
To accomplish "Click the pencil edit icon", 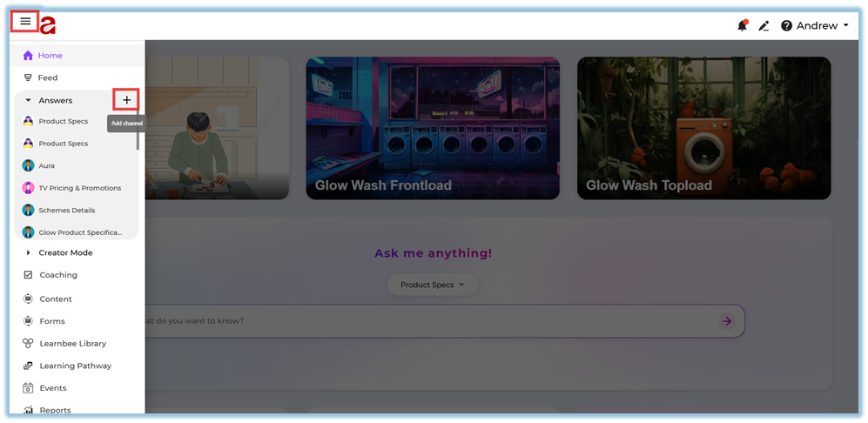I will (x=764, y=26).
